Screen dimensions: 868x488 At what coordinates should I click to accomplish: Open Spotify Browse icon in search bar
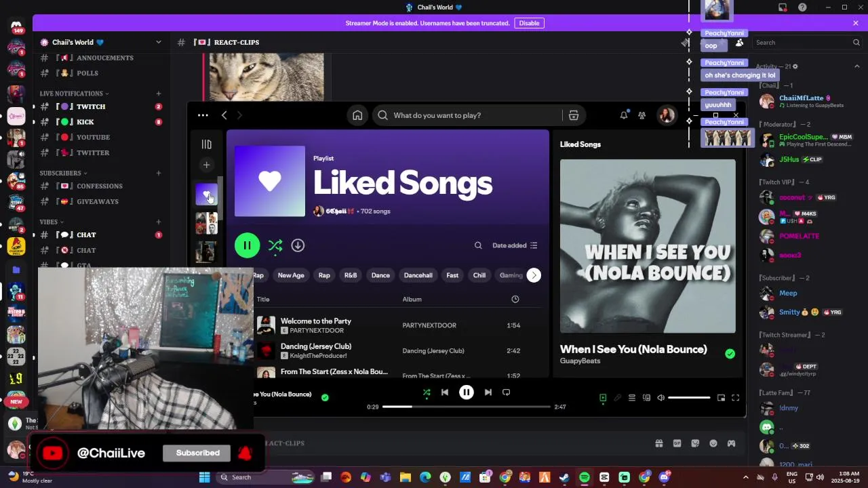click(574, 115)
